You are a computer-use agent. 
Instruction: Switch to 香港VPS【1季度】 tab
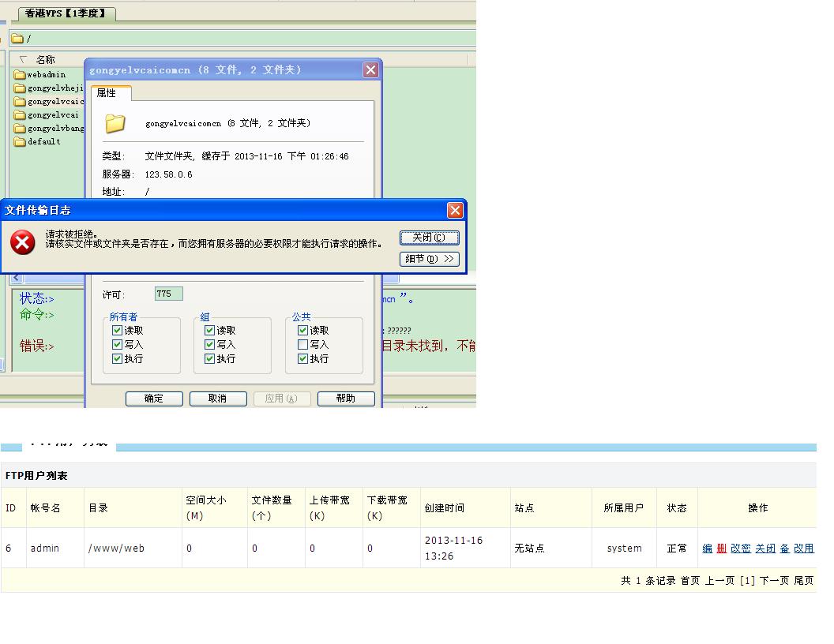coord(65,13)
